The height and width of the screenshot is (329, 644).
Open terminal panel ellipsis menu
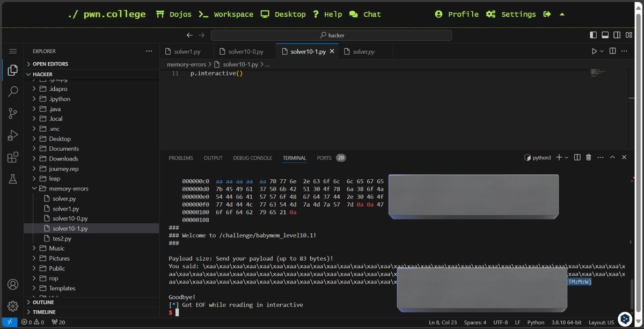coord(600,157)
